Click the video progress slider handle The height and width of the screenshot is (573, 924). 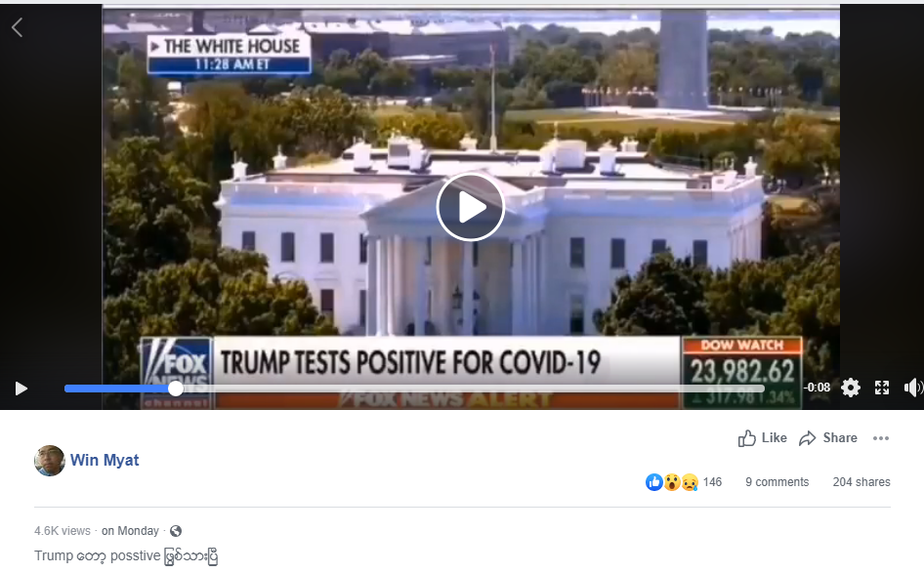point(176,389)
